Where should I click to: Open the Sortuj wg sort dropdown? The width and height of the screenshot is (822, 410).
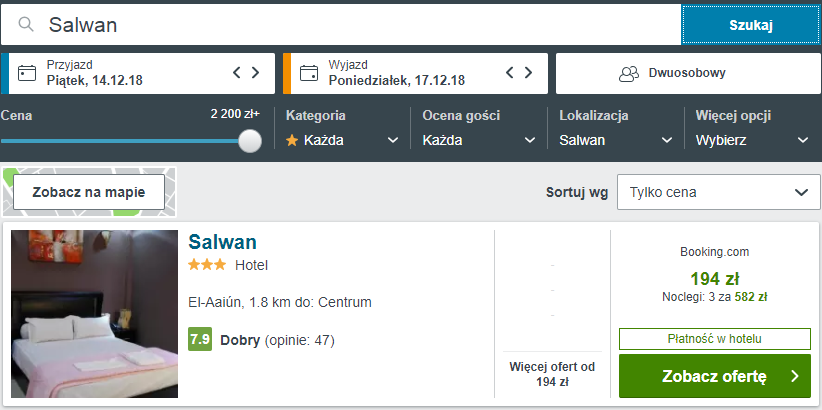point(717,192)
